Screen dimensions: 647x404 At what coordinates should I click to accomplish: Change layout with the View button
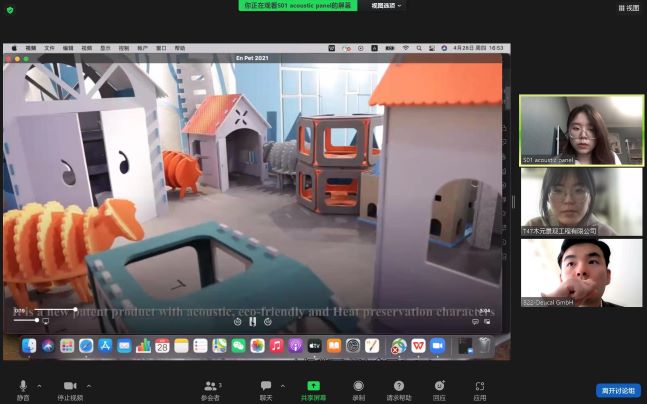click(628, 7)
